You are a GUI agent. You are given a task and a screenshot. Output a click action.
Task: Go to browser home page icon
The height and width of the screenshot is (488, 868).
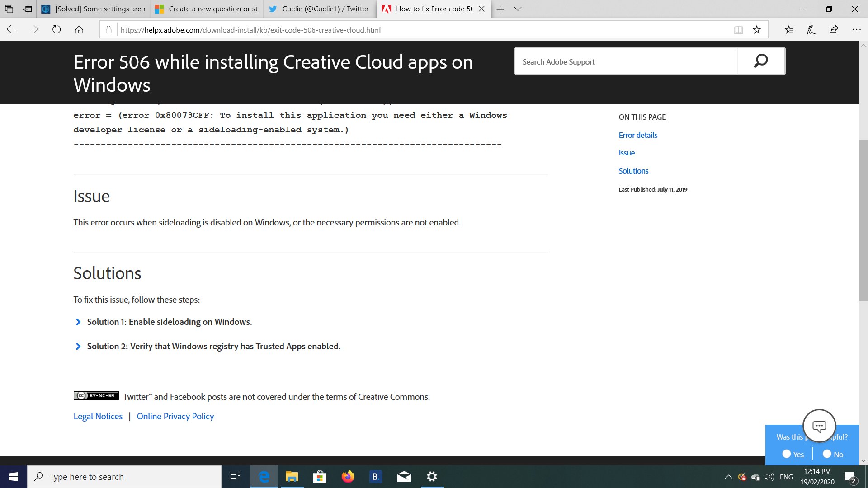click(79, 30)
